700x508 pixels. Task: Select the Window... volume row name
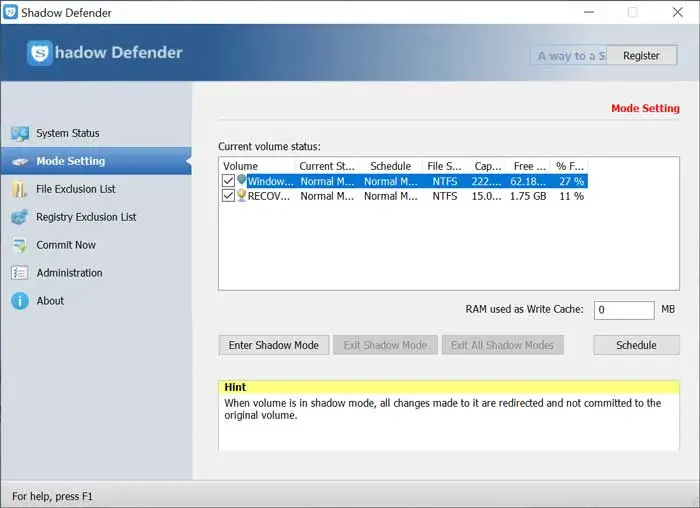[271, 181]
